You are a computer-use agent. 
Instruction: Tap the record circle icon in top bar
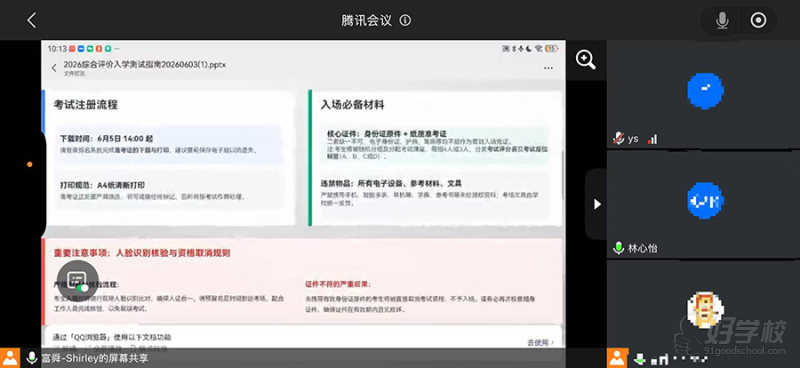click(758, 20)
